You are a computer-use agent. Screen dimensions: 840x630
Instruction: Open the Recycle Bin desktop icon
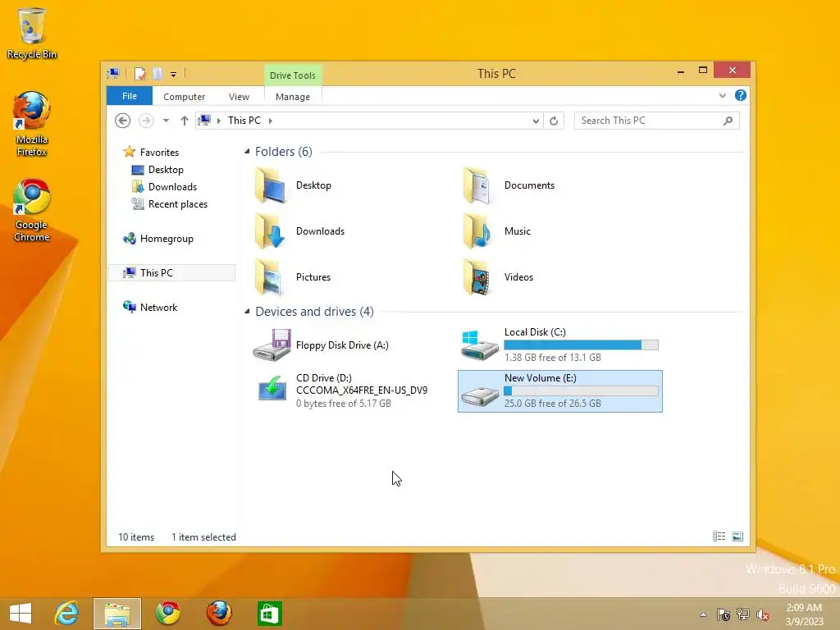coord(32,33)
